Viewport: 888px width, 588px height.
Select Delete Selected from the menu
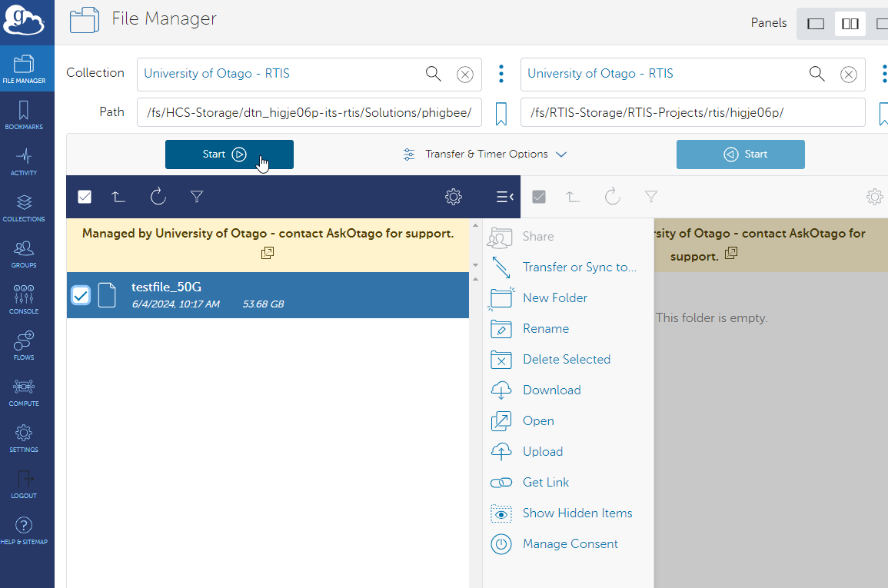point(566,360)
